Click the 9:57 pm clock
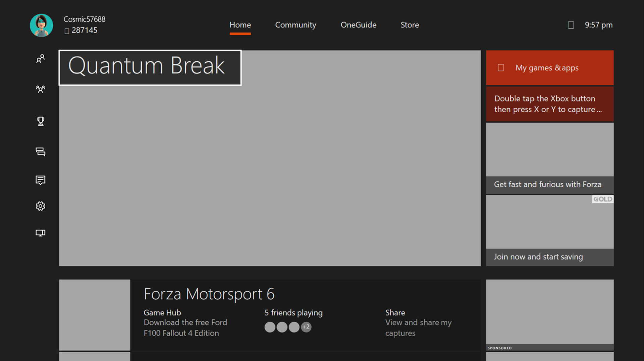Screen dimensions: 644x361 click(599, 25)
